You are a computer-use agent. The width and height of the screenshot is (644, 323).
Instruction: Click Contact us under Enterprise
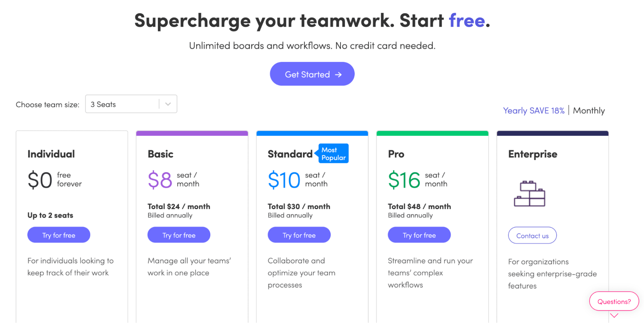[532, 235]
